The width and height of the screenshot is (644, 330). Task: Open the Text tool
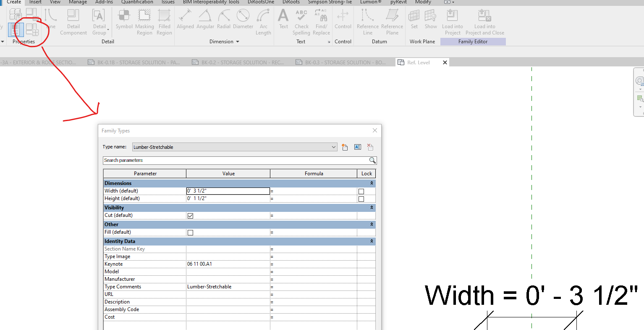click(x=283, y=22)
